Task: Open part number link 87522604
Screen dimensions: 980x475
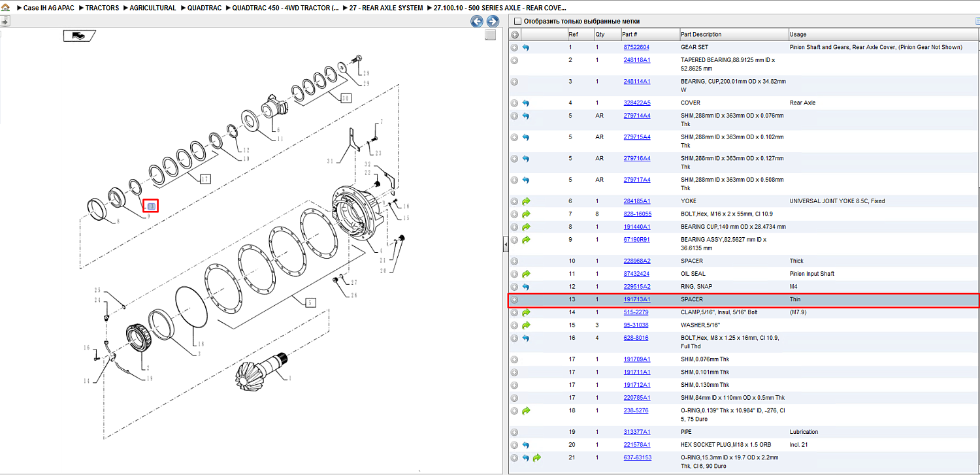Action: [x=636, y=48]
